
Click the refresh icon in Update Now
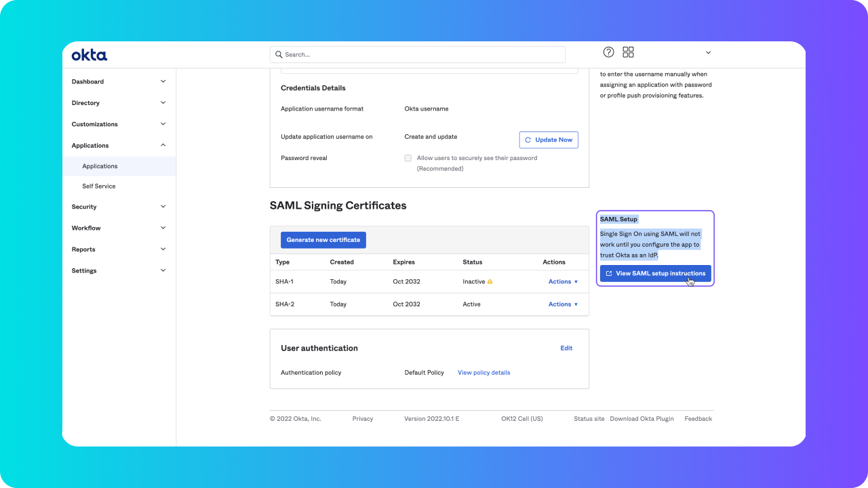pyautogui.click(x=528, y=140)
